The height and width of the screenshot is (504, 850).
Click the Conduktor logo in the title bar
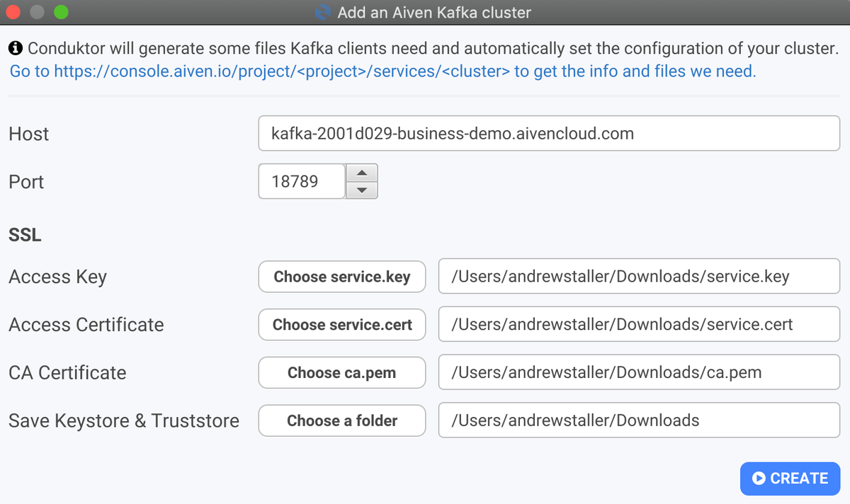coord(322,12)
